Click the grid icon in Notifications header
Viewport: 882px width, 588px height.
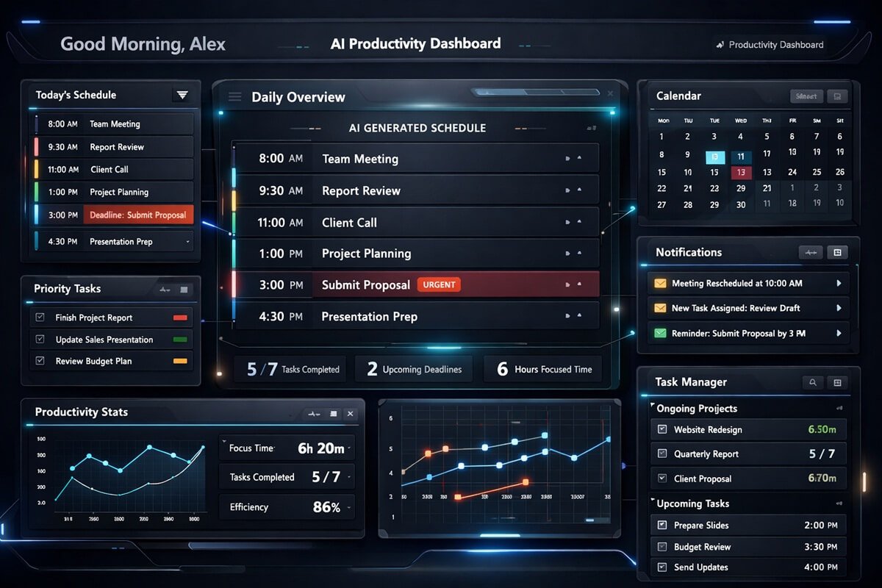[x=837, y=252]
